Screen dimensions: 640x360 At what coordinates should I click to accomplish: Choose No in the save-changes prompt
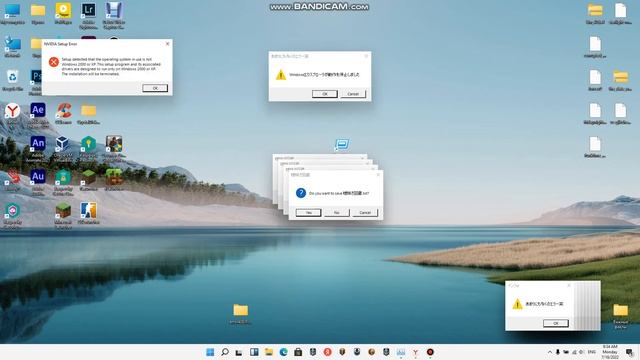pyautogui.click(x=337, y=213)
